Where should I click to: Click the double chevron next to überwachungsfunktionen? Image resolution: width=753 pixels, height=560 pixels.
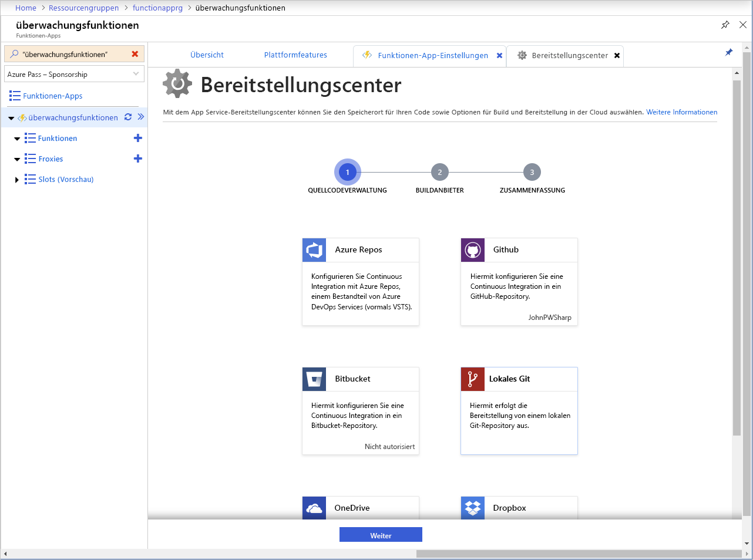coord(141,117)
